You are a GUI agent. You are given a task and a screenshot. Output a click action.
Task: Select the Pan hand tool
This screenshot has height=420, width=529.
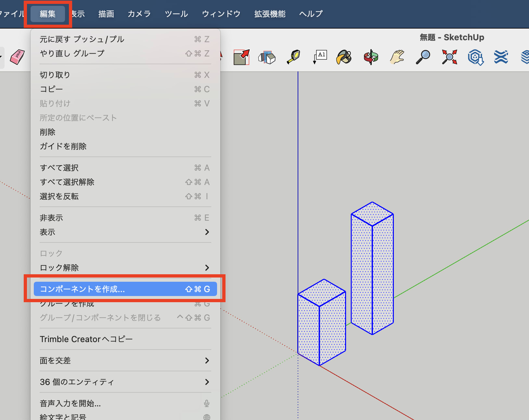(x=397, y=57)
